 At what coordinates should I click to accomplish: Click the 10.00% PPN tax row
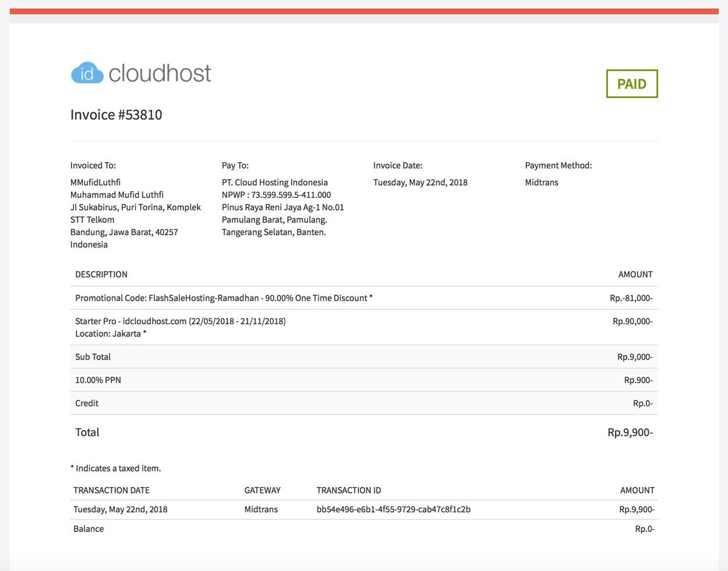point(97,380)
